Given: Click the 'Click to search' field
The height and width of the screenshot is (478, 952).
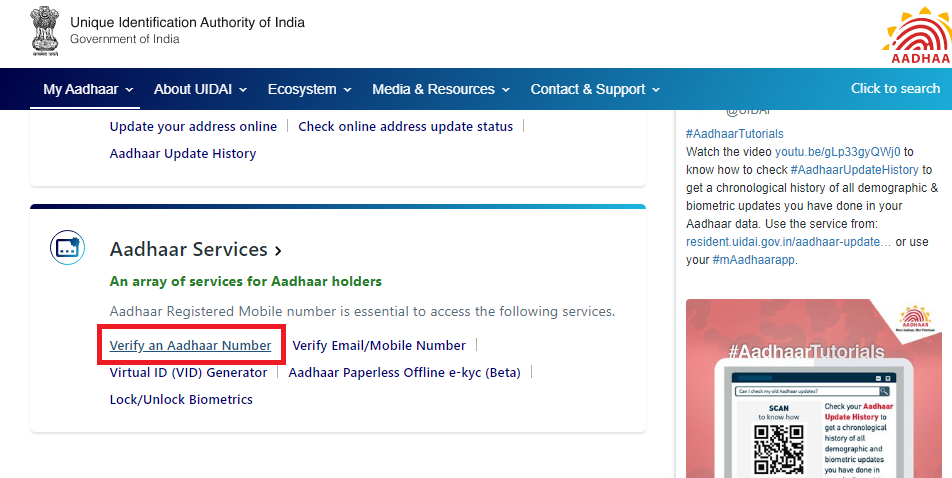Looking at the screenshot, I should coord(896,89).
